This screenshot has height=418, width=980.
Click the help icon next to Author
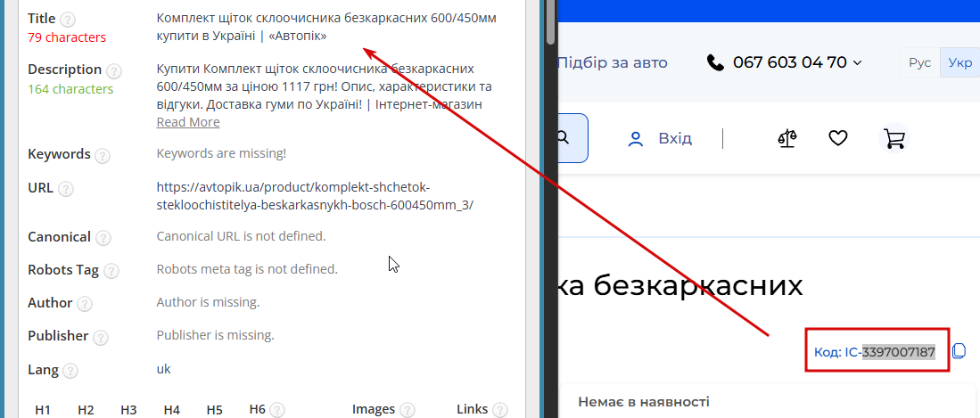[85, 304]
